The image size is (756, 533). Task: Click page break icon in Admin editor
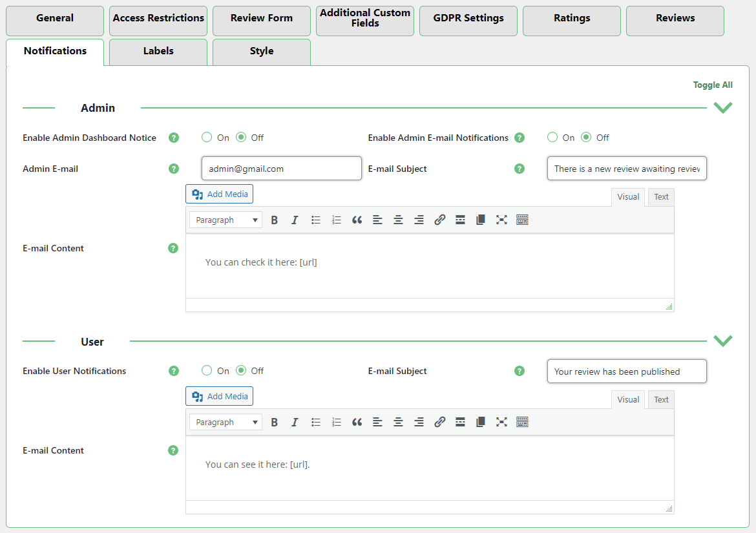pyautogui.click(x=481, y=220)
